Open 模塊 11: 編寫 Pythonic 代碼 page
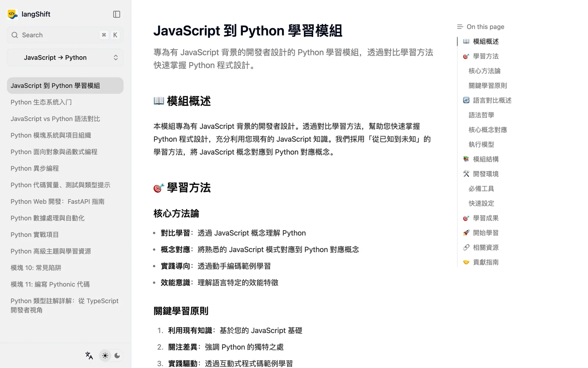Viewport: 588px width, 368px height. coord(65,284)
